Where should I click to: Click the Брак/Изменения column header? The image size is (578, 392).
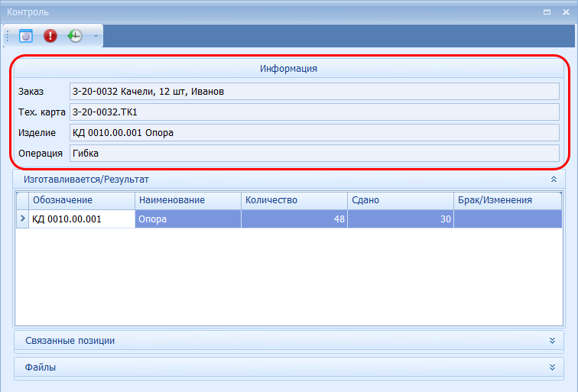click(x=508, y=200)
